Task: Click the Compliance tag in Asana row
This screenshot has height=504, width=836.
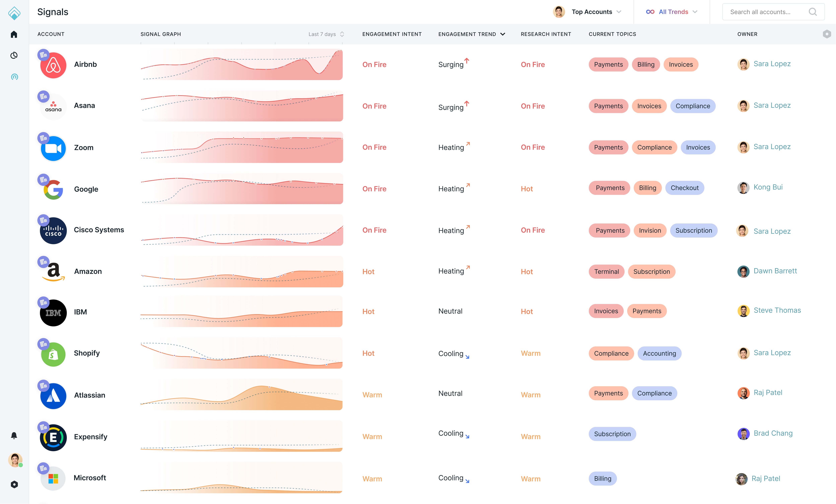Action: coord(693,106)
